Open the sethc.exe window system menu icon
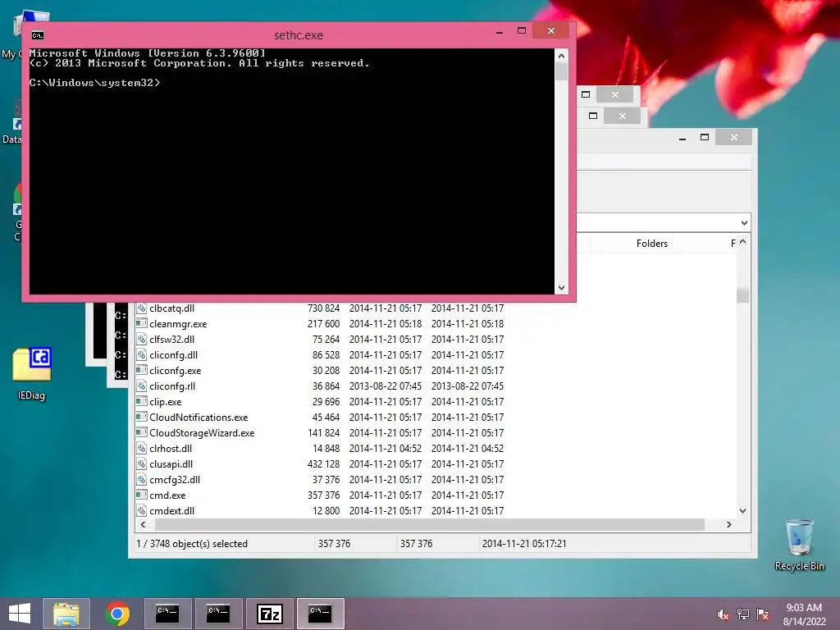840x630 pixels. (x=38, y=35)
